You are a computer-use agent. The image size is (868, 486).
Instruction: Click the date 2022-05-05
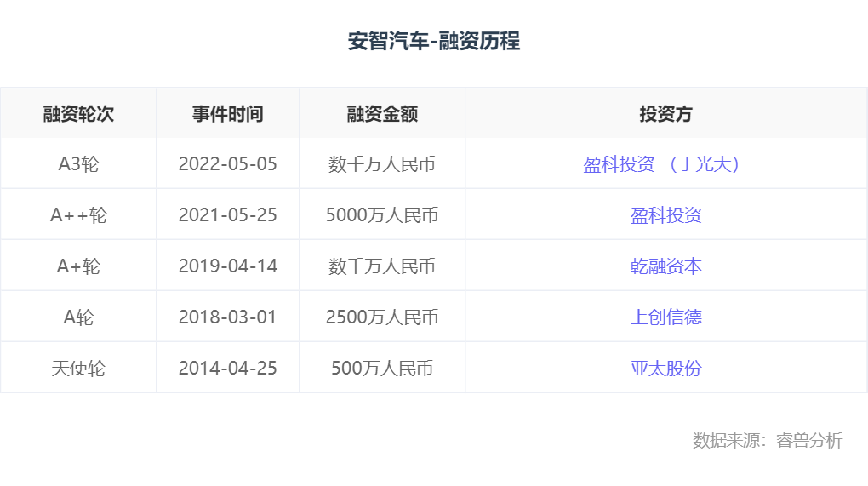click(227, 164)
